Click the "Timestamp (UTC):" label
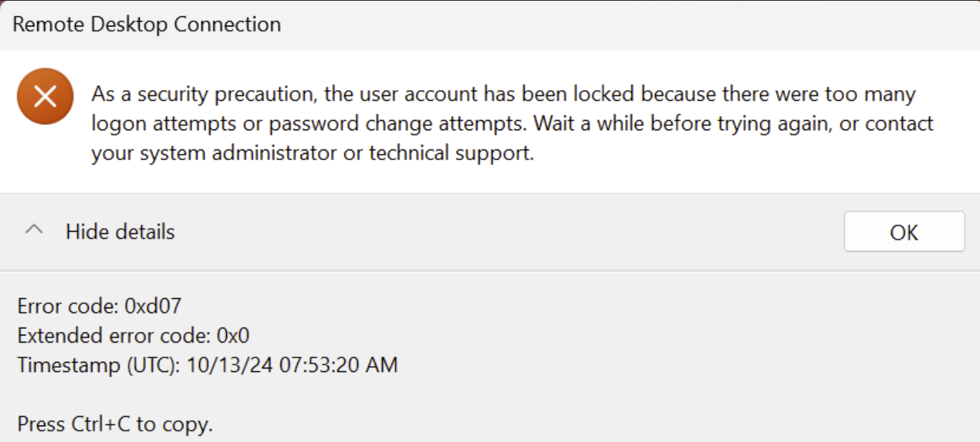 click(x=99, y=365)
